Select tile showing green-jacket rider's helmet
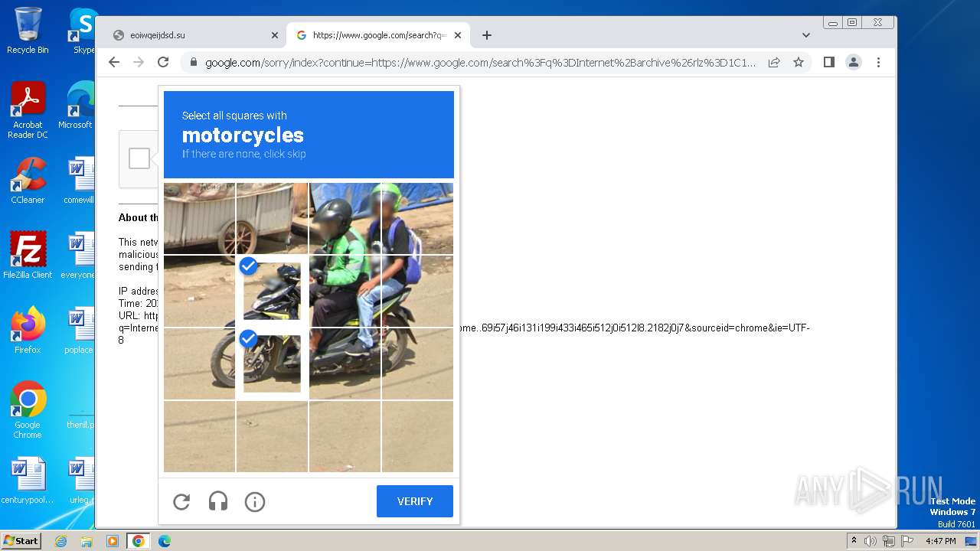This screenshot has width=980, height=551. point(345,218)
